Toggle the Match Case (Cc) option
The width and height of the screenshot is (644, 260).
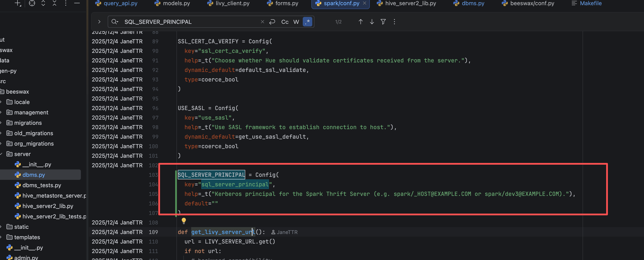pyautogui.click(x=285, y=22)
